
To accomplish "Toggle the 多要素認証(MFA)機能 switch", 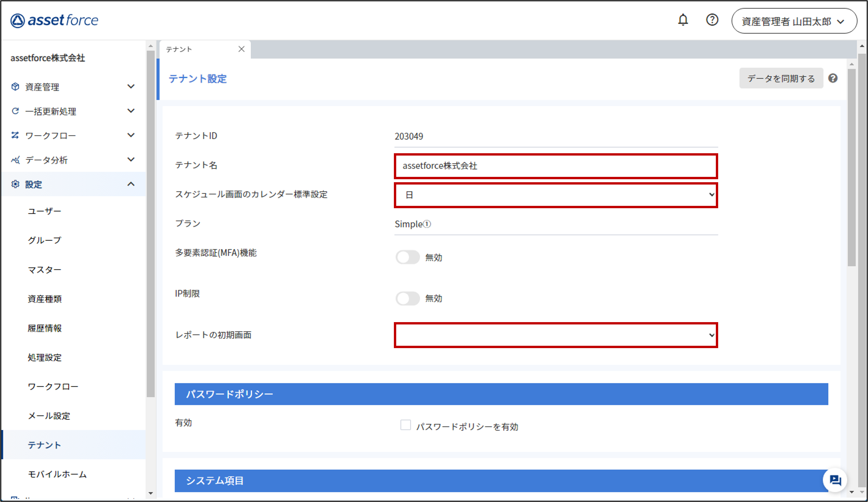I will pos(408,257).
